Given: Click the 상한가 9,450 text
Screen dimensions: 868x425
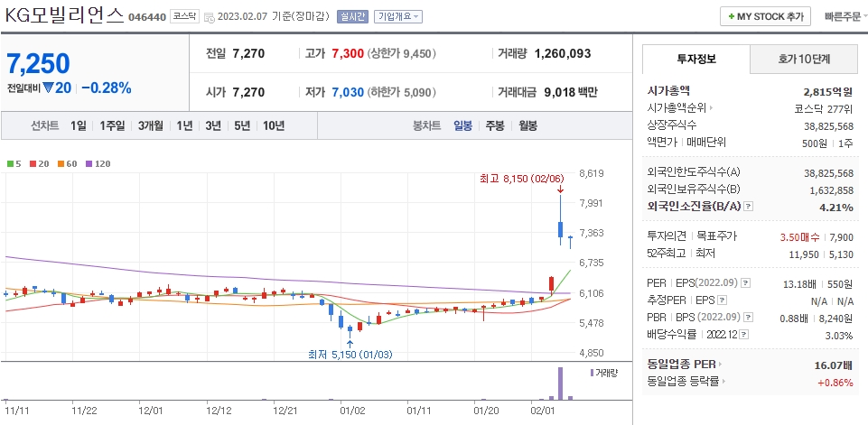Looking at the screenshot, I should point(401,53).
